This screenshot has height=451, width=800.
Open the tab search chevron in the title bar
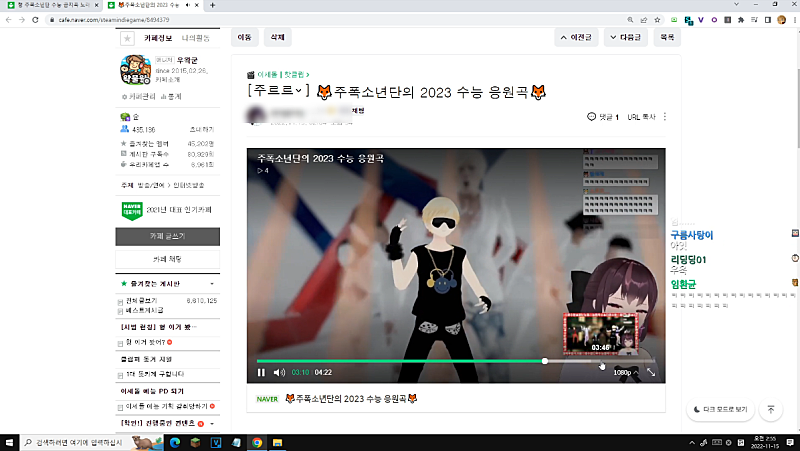click(x=736, y=5)
